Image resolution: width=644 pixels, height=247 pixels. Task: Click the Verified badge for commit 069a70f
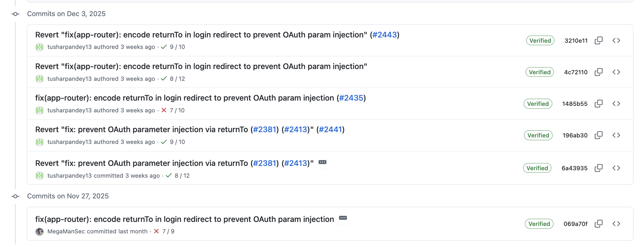539,224
